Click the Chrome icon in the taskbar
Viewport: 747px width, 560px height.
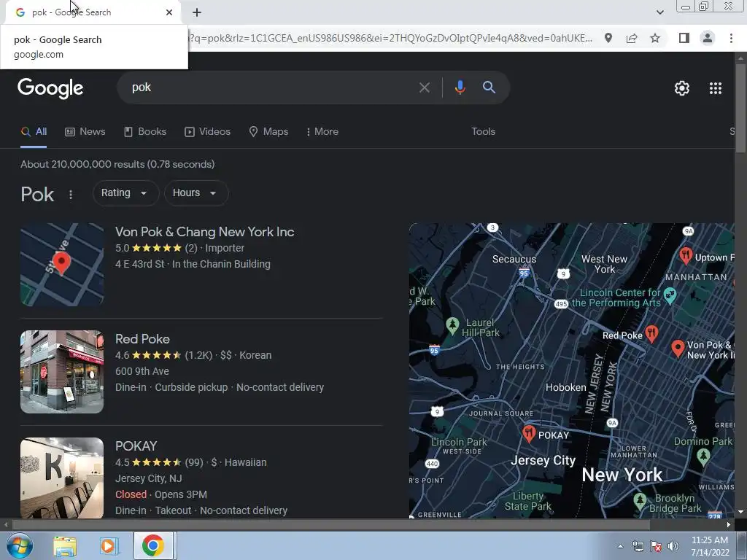pos(153,545)
